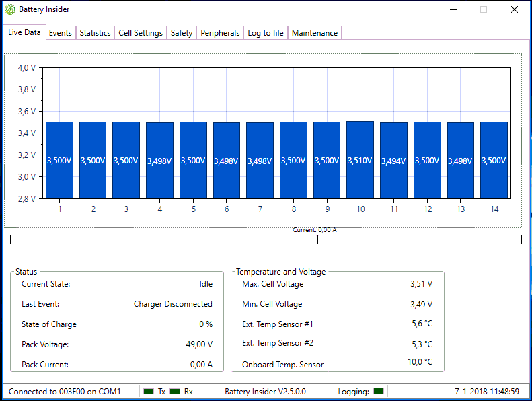
Task: Click the cell 10 bar showing 3,510V
Action: pos(360,160)
